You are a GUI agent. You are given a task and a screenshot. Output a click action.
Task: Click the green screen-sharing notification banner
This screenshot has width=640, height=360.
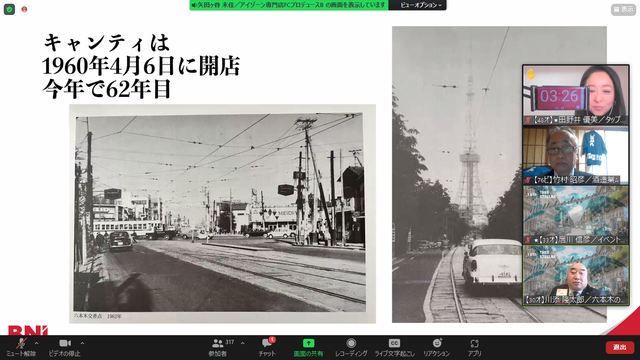coord(289,5)
